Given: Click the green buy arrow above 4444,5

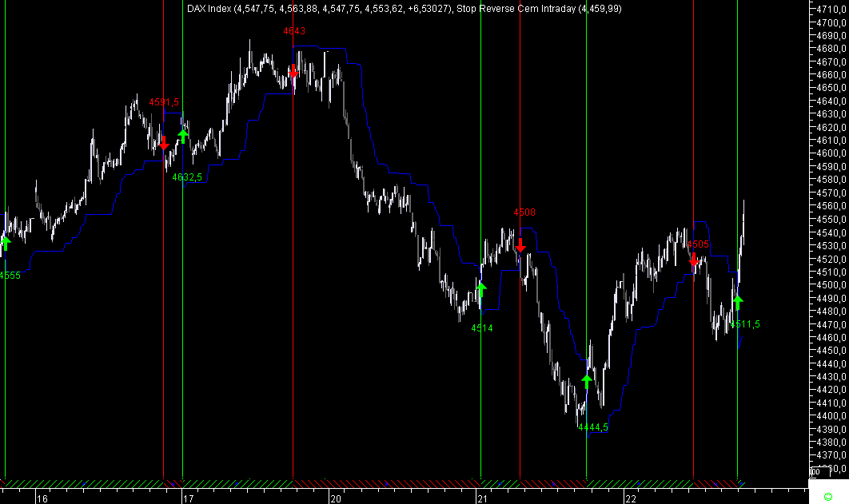Looking at the screenshot, I should click(x=587, y=381).
